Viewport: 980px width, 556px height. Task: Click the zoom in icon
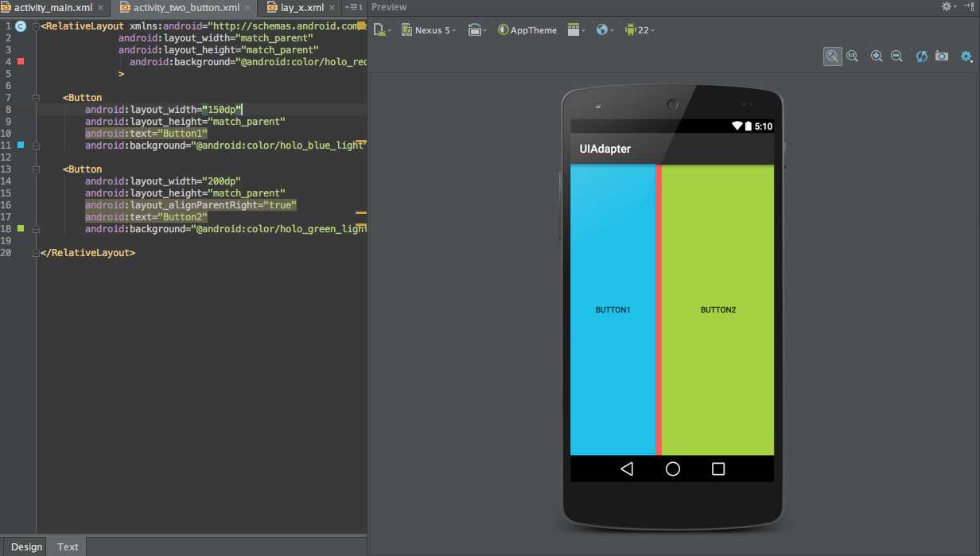point(877,56)
